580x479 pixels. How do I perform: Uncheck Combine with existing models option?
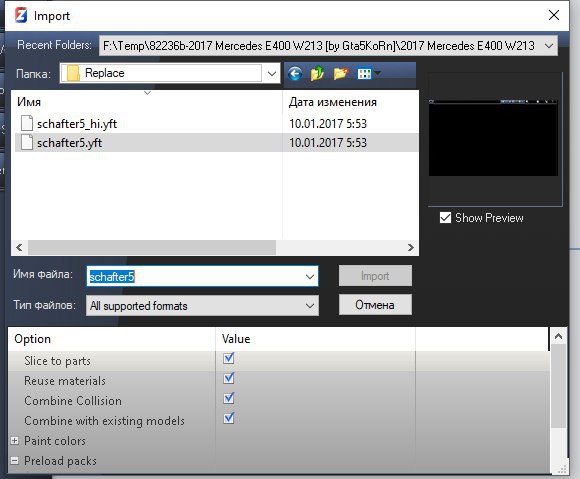click(229, 418)
